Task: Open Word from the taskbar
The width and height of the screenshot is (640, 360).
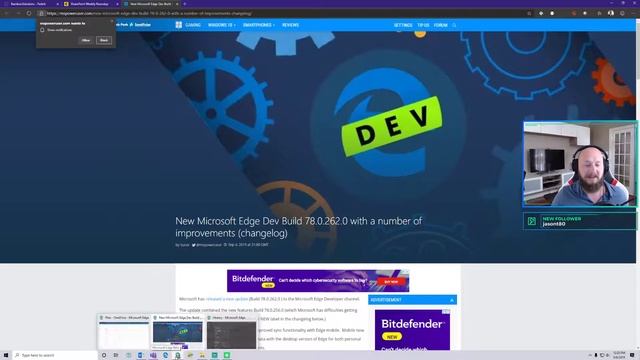Action: 140,356
